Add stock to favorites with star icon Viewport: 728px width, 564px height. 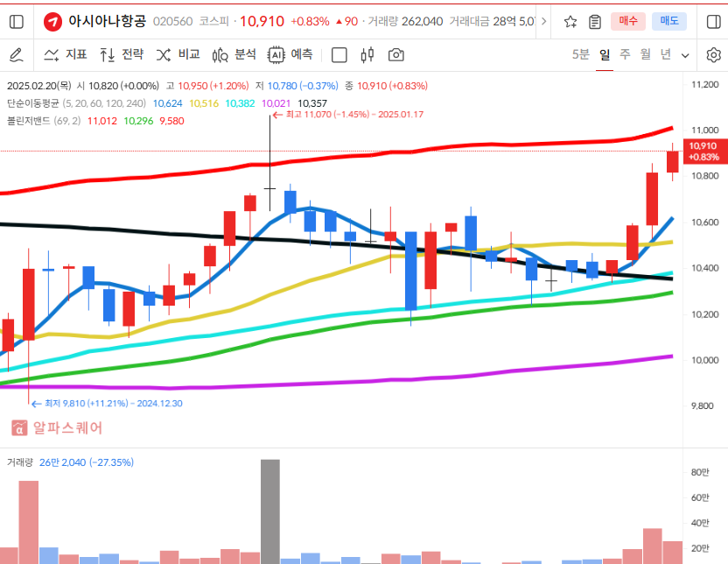click(x=570, y=21)
